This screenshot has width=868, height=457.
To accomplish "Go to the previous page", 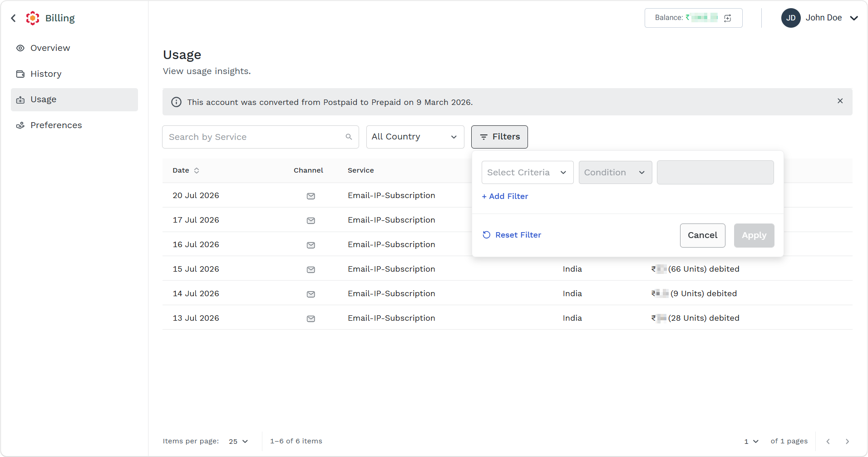I will point(828,442).
